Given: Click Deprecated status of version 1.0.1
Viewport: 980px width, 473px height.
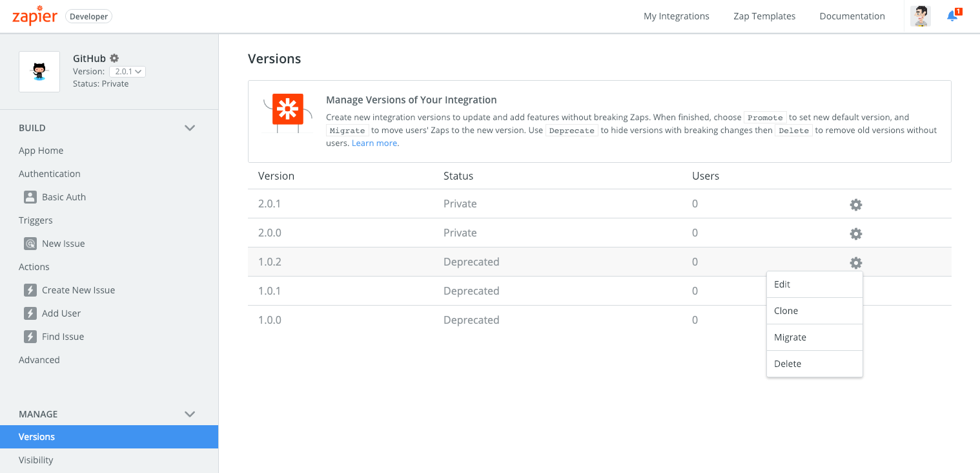Looking at the screenshot, I should pos(471,291).
